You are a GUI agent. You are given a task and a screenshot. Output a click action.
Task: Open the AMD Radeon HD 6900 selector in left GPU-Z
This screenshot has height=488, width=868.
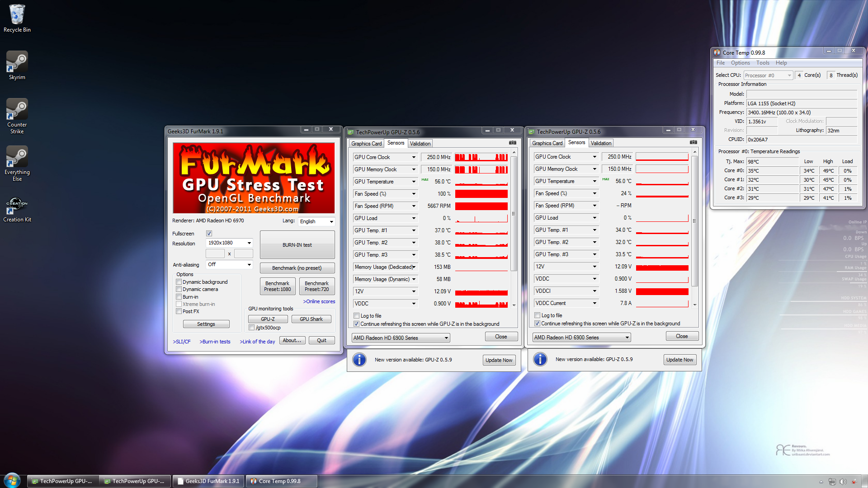[401, 338]
